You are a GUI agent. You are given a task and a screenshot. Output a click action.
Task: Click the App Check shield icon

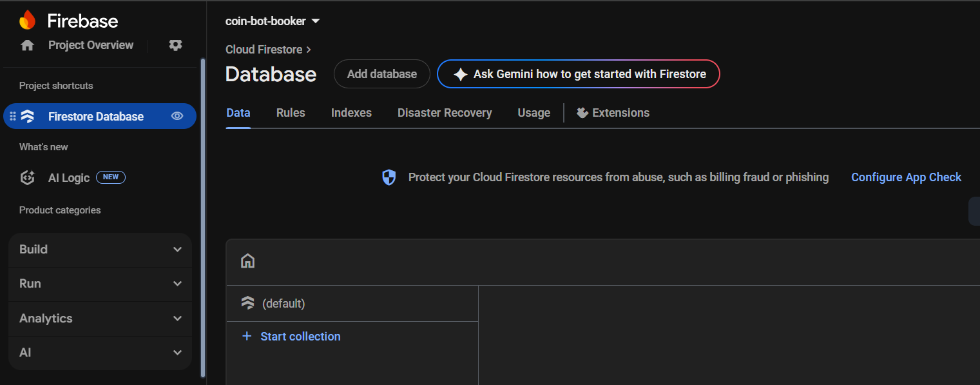point(389,177)
